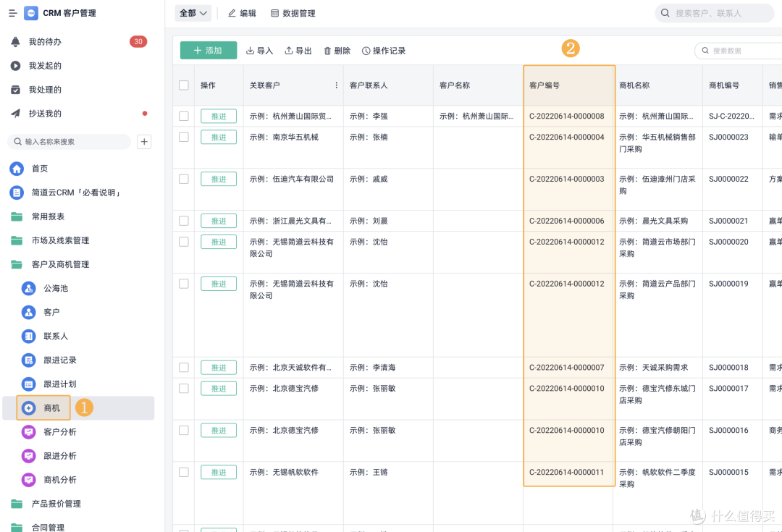Open 我发起的 play icon
Viewport: 782px width, 532px height.
(15, 66)
